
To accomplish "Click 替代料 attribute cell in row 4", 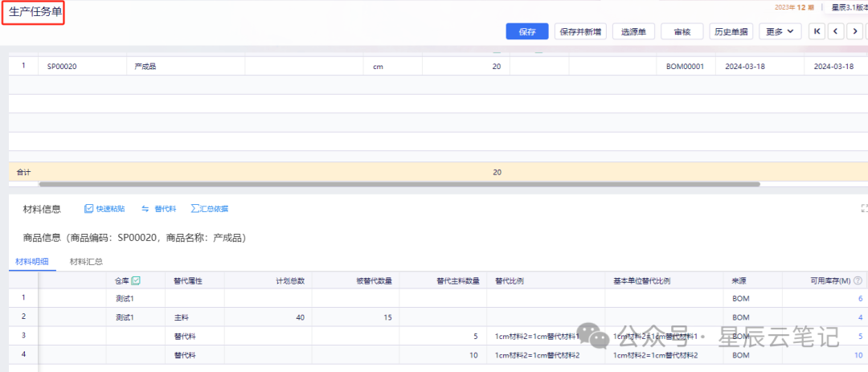I will [x=194, y=355].
